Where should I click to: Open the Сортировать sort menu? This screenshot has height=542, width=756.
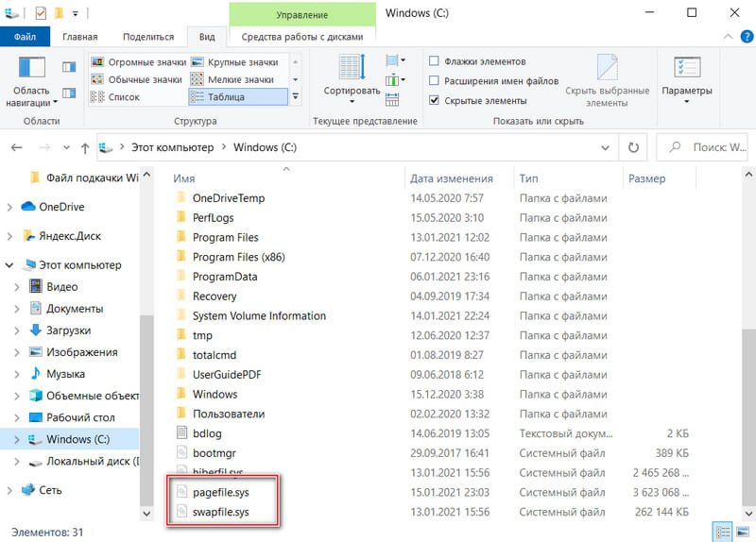tap(352, 79)
